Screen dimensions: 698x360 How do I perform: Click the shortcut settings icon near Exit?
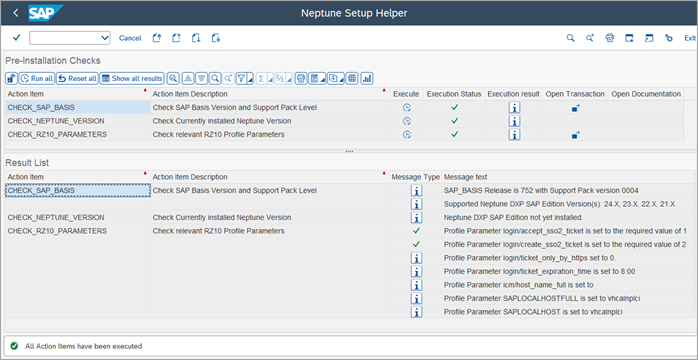[x=669, y=38]
